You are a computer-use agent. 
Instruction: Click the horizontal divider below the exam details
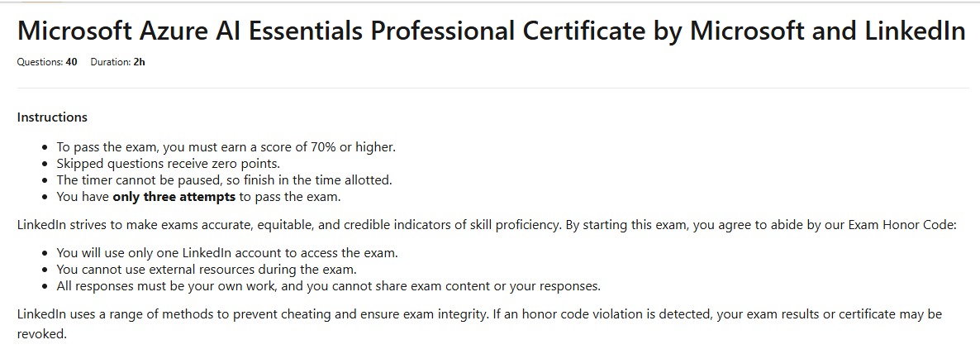[x=492, y=88]
